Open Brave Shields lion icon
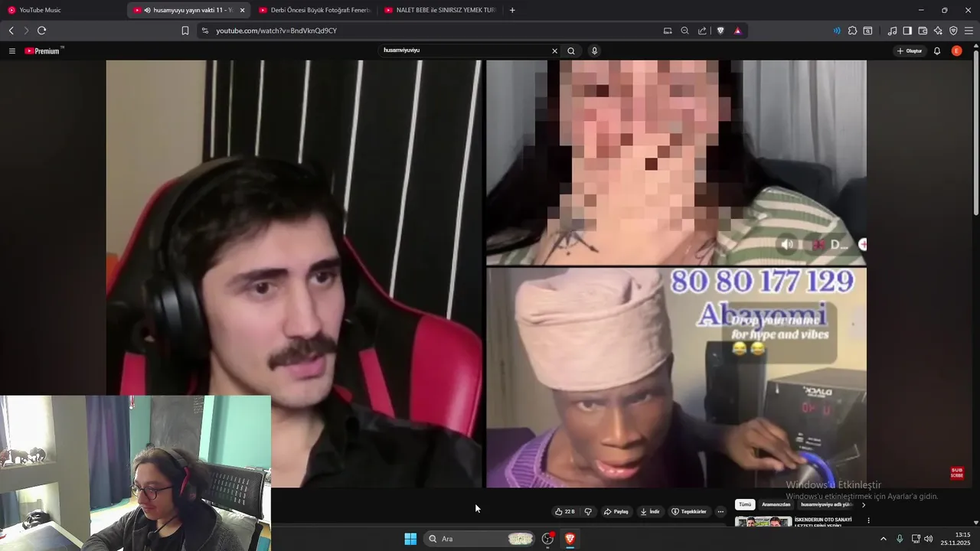This screenshot has height=551, width=980. pyautogui.click(x=720, y=31)
